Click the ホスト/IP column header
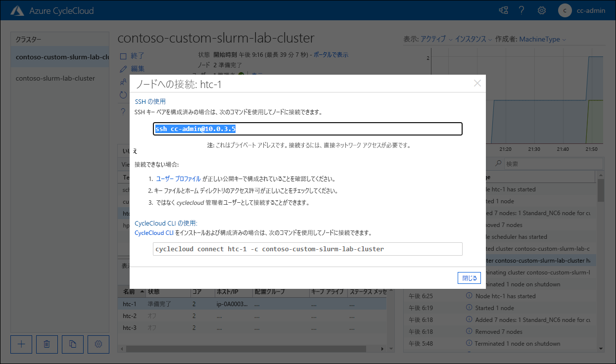Image resolution: width=616 pixels, height=364 pixels. (234, 292)
